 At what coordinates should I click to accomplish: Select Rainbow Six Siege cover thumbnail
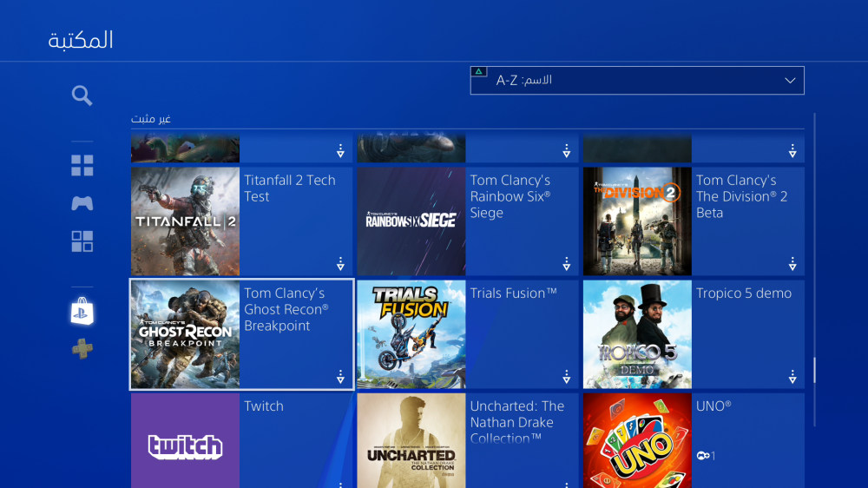click(x=411, y=221)
